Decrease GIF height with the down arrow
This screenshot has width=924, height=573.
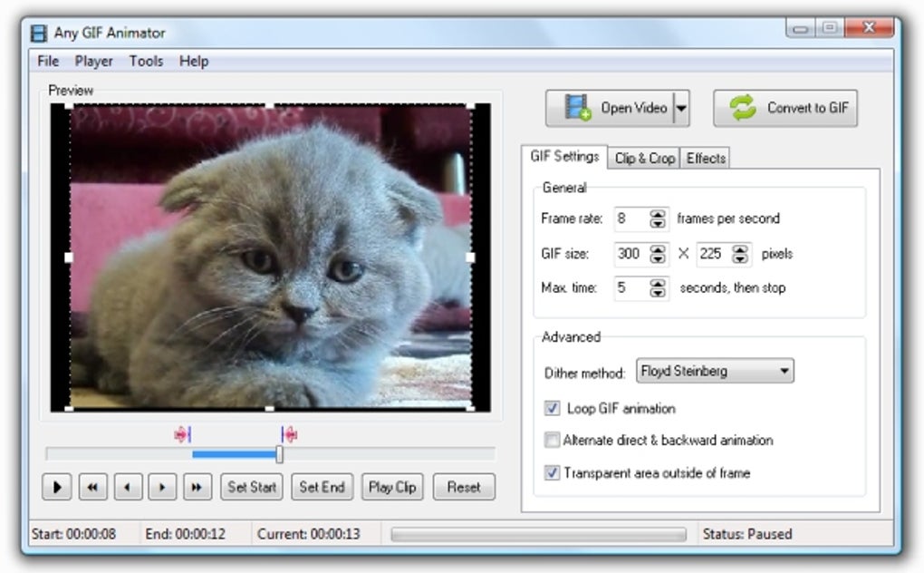(740, 259)
